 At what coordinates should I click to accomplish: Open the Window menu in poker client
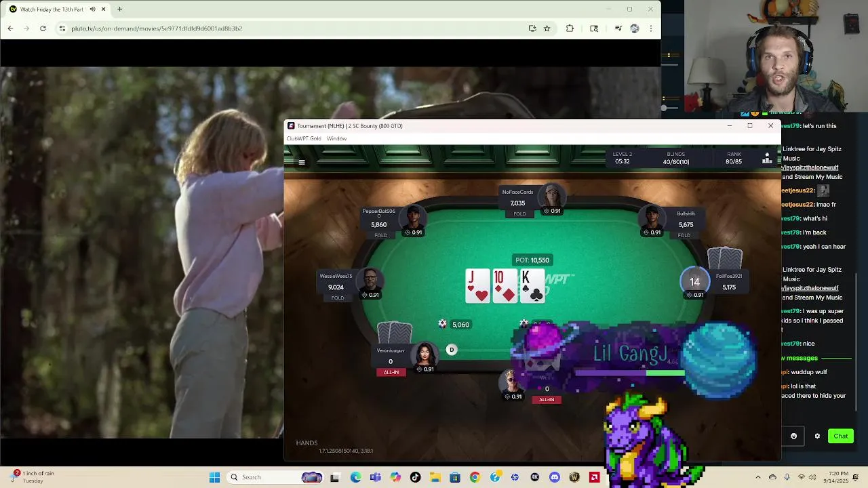point(336,138)
